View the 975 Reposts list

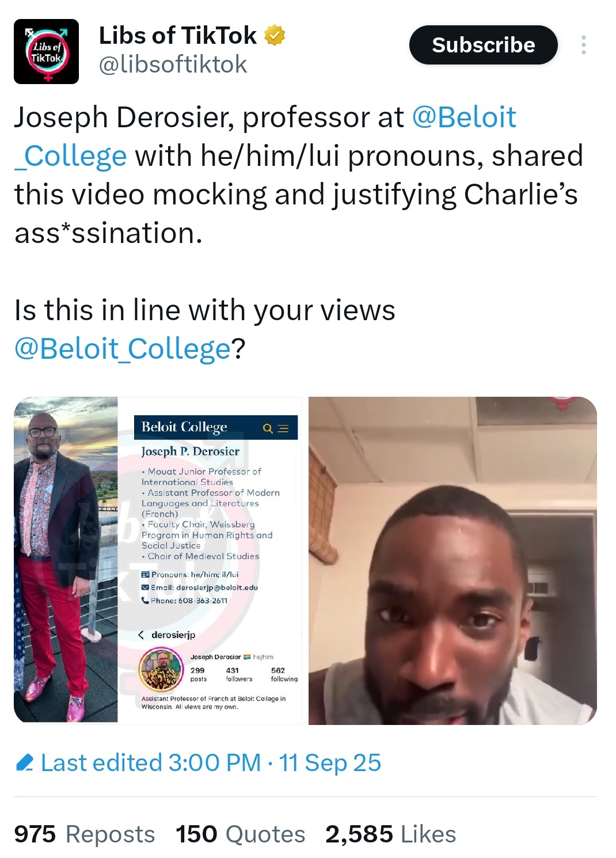click(85, 834)
